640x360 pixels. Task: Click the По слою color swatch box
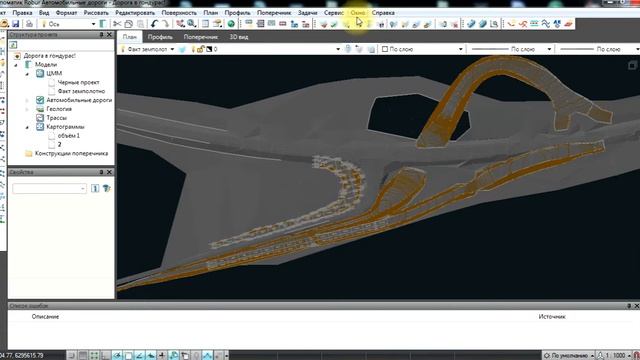click(x=384, y=49)
